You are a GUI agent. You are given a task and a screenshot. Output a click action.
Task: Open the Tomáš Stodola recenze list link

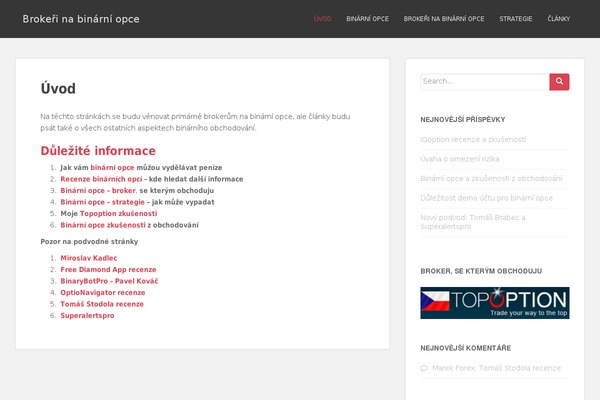click(102, 304)
